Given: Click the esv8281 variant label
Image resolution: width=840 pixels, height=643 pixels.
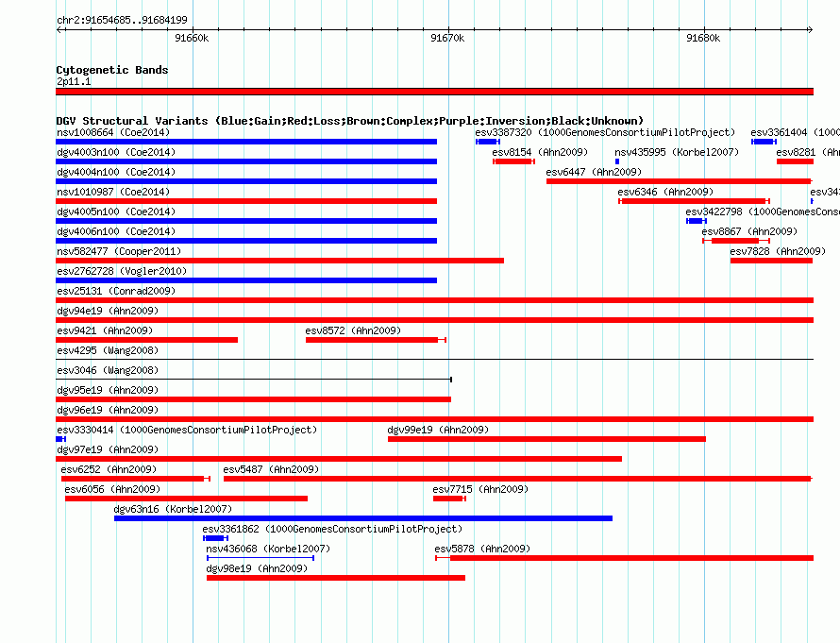Looking at the screenshot, I should [808, 152].
